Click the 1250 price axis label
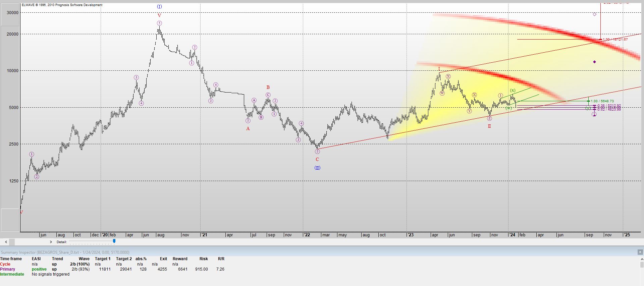 coord(14,181)
